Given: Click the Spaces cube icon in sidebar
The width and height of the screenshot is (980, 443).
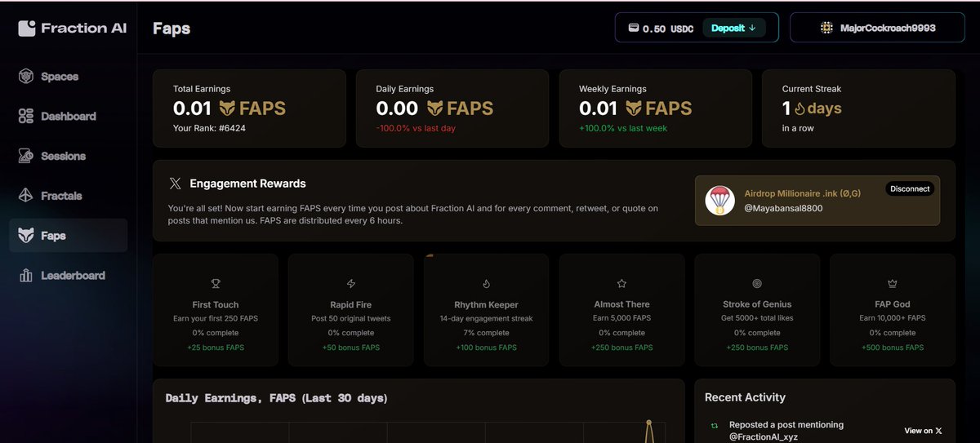Looking at the screenshot, I should pyautogui.click(x=26, y=77).
